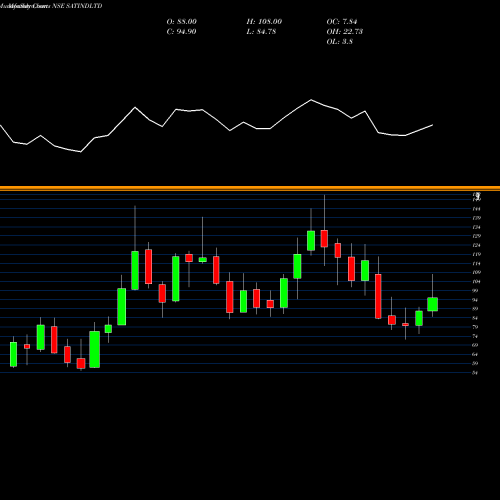Screen dimensions: 500x500
Task: Select the close value C: 94.90
Action: pos(181,32)
